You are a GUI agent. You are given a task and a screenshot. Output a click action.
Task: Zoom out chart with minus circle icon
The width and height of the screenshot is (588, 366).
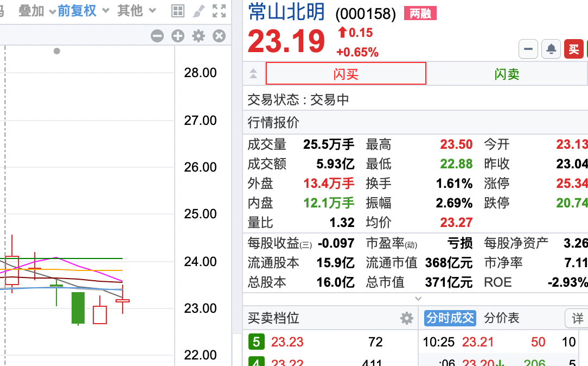157,36
